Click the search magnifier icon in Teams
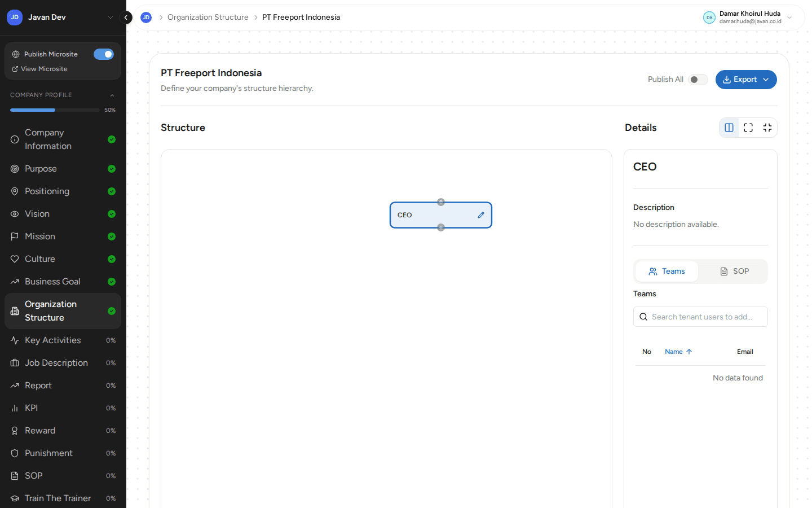The image size is (812, 508). 643,317
